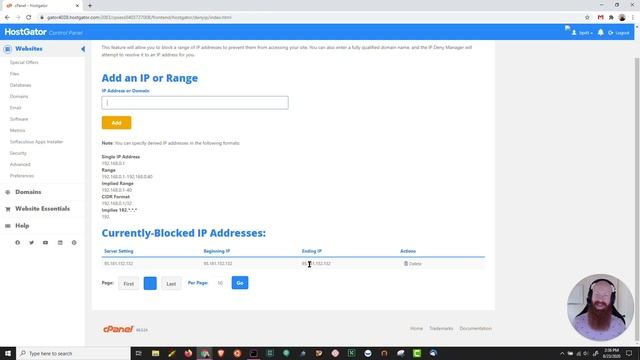Open HostGator Twitter icon
640x360 pixels.
tap(31, 242)
